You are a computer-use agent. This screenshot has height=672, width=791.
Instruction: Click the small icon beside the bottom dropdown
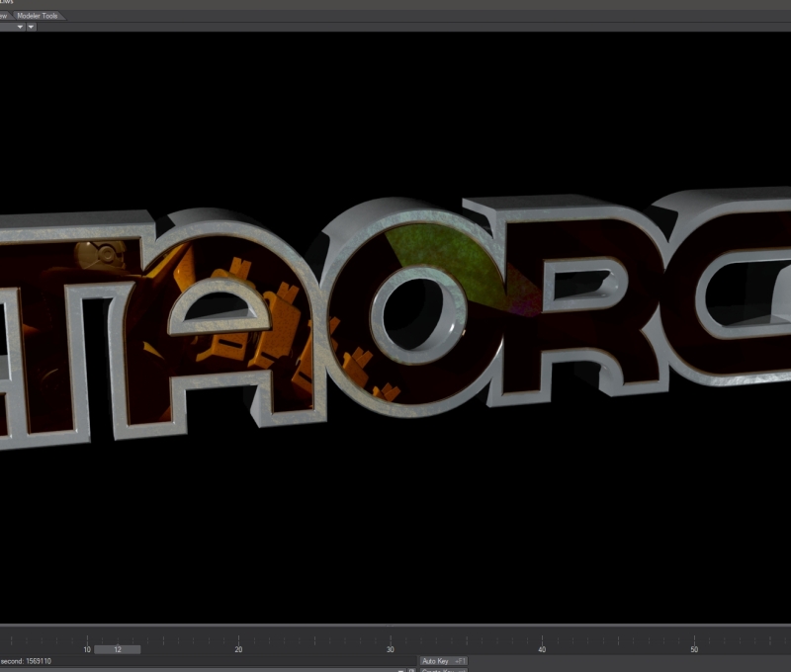(x=411, y=670)
